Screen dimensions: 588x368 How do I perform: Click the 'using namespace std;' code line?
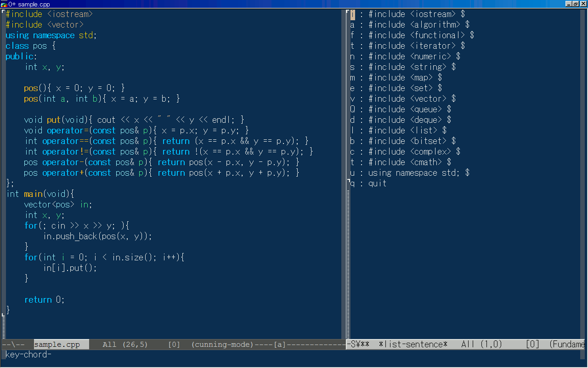pos(51,35)
